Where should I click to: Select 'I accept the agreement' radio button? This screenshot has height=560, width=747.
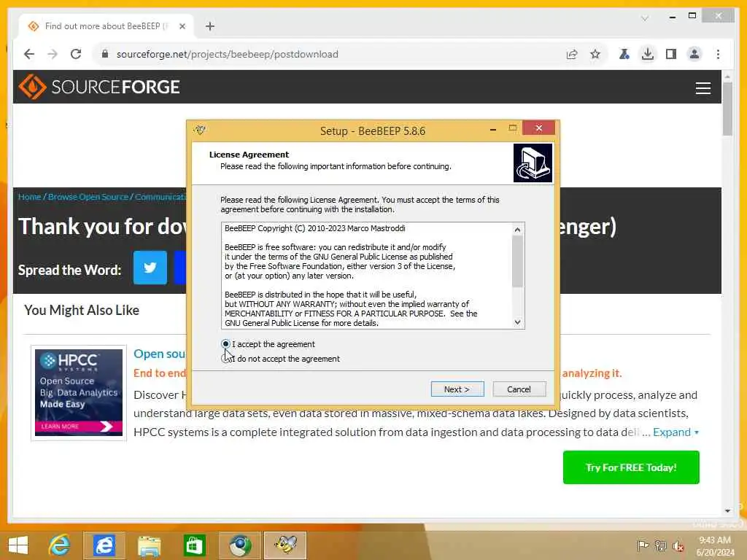coord(226,344)
